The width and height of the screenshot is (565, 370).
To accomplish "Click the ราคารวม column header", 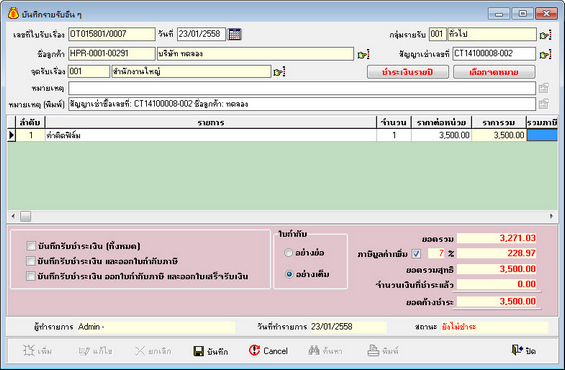I will tap(499, 122).
